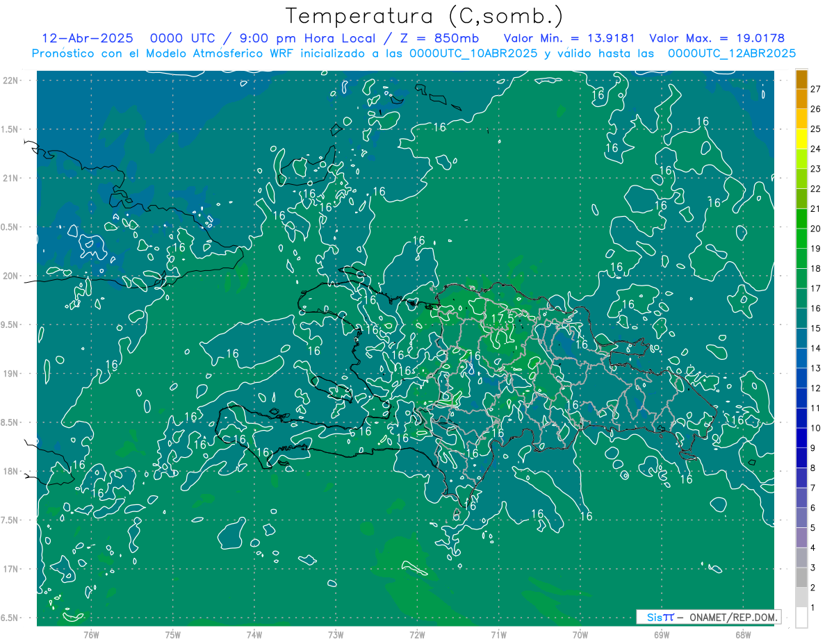Click the white swatch at the color scale bottom
The image size is (834, 644).
click(801, 617)
